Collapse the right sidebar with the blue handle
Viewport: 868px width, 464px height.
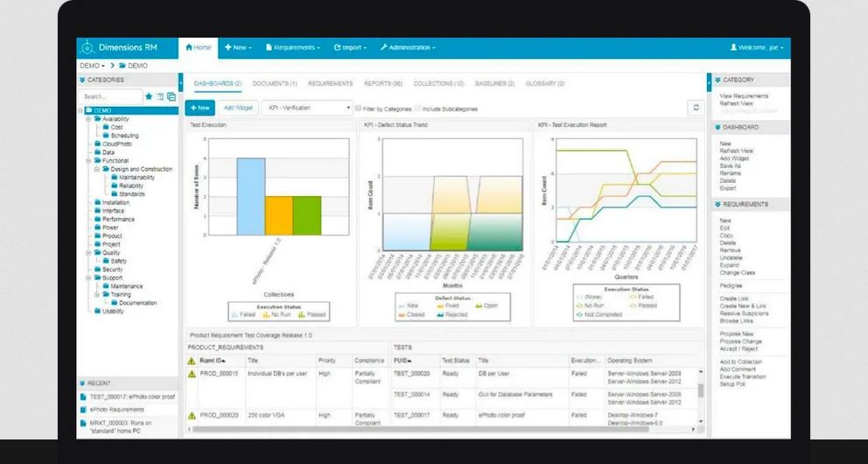tap(709, 82)
